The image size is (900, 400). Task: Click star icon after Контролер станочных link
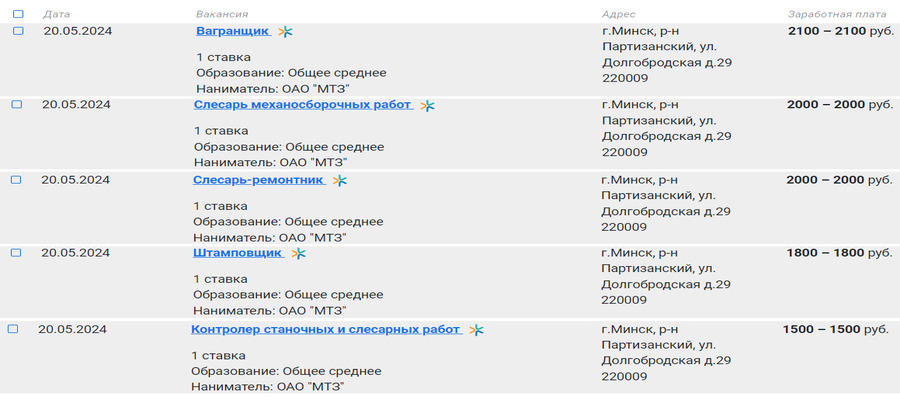click(x=477, y=330)
